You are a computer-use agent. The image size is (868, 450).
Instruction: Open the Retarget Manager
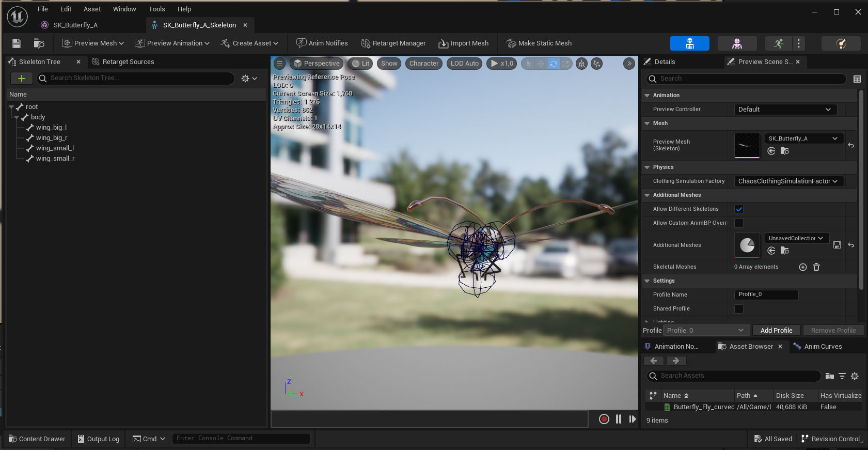[393, 43]
